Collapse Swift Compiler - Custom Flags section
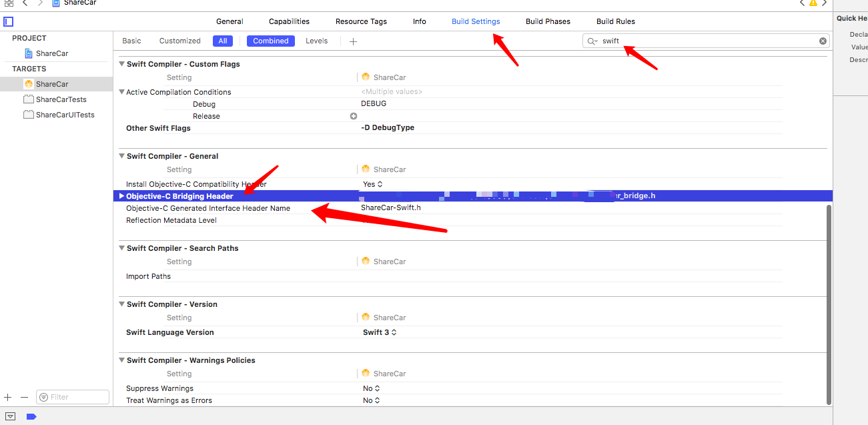The height and width of the screenshot is (425, 868). pos(121,64)
